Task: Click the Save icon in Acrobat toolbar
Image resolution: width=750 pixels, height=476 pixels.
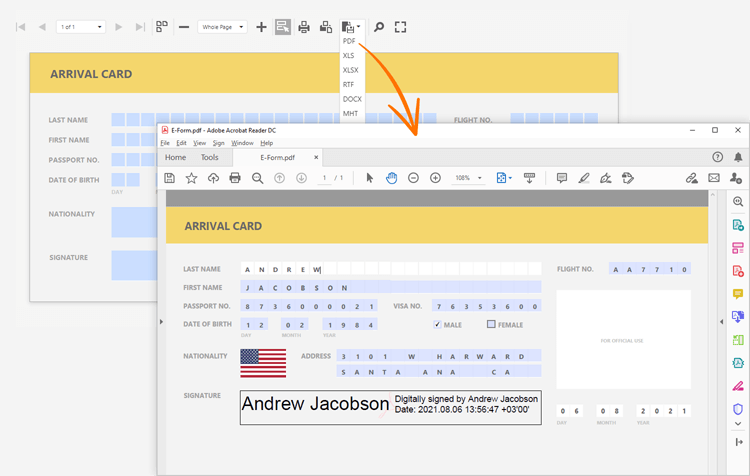Action: click(x=170, y=178)
